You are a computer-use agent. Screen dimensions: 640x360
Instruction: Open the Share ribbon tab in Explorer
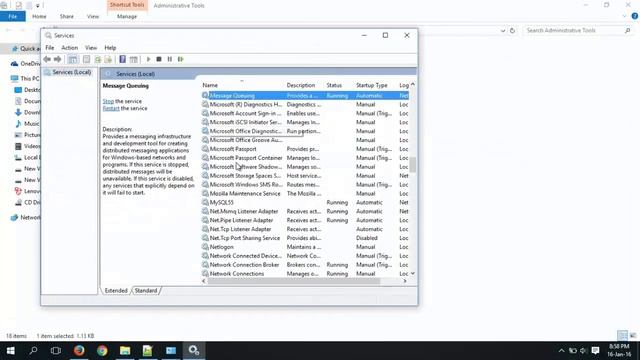[67, 17]
